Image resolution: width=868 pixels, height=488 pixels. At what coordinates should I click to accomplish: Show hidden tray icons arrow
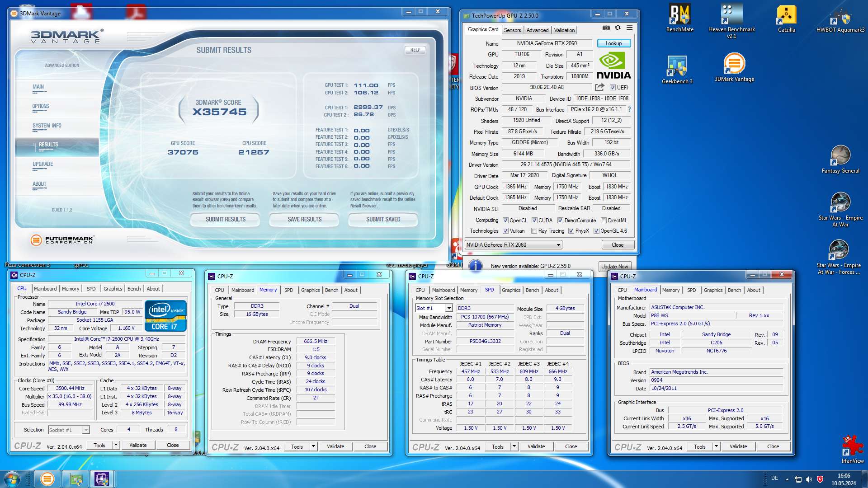tap(787, 479)
